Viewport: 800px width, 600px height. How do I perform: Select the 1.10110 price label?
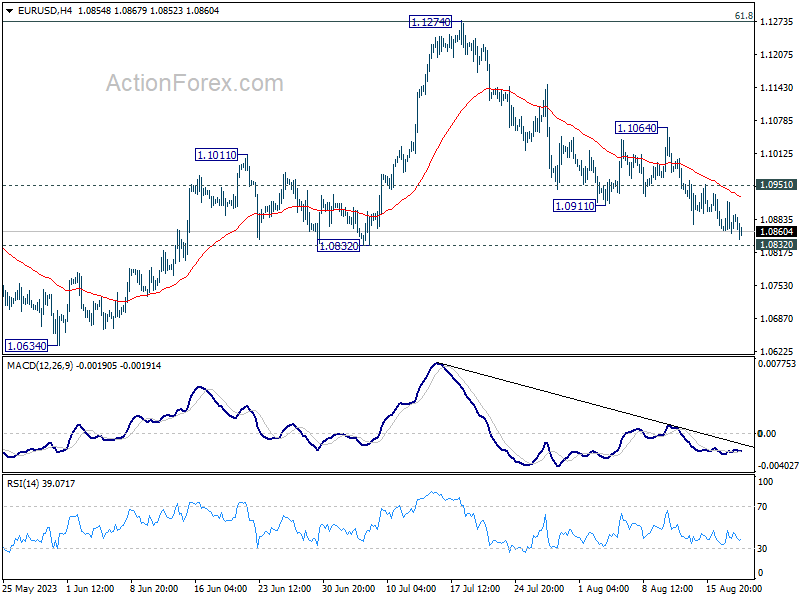(x=216, y=155)
